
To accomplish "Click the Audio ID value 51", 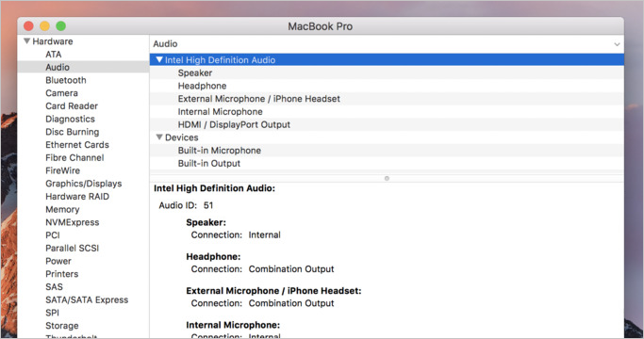I will click(x=208, y=205).
